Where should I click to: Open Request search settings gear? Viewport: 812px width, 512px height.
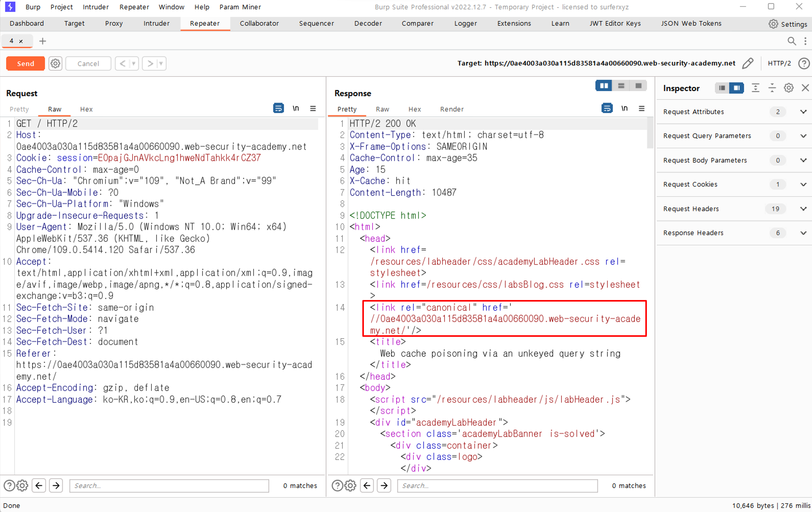[x=22, y=485]
